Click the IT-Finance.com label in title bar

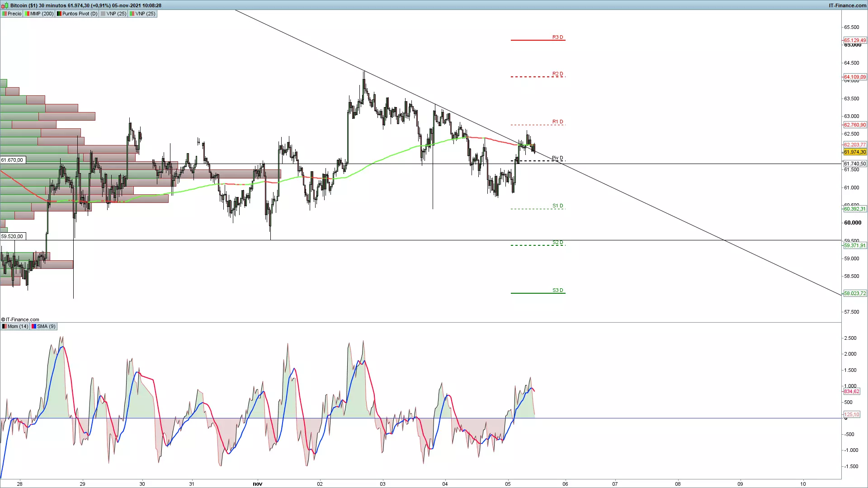(848, 5)
